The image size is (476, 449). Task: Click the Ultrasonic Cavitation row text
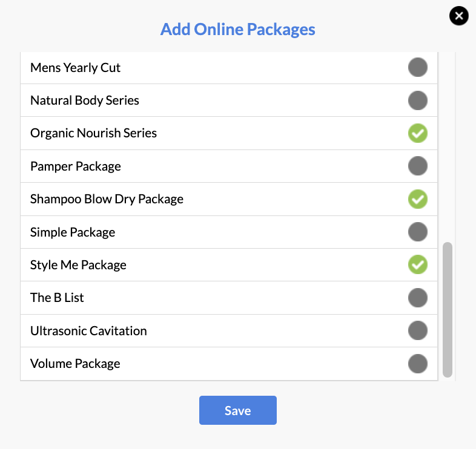click(x=88, y=331)
